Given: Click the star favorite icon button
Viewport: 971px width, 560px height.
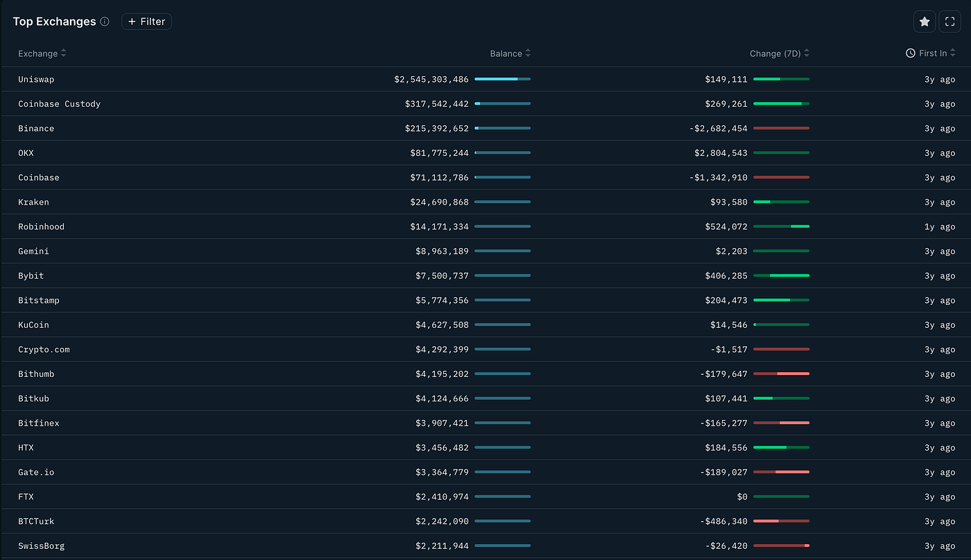Looking at the screenshot, I should (925, 21).
